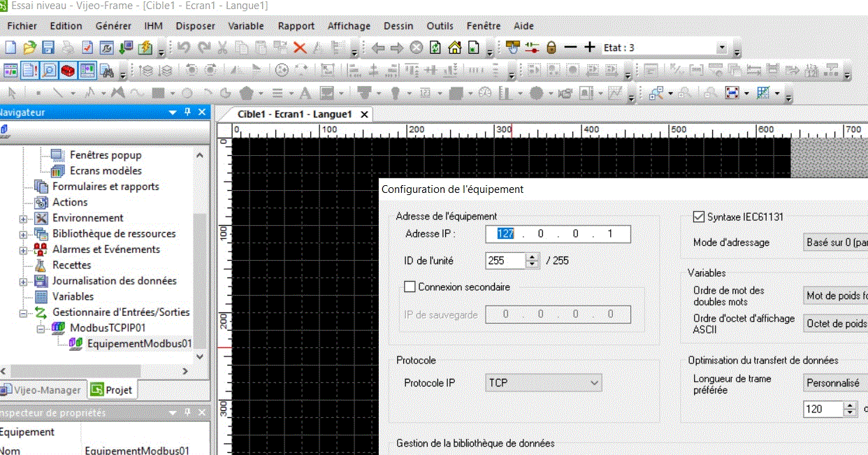The width and height of the screenshot is (868, 455).
Task: Click the binoculars search icon
Action: point(107,71)
